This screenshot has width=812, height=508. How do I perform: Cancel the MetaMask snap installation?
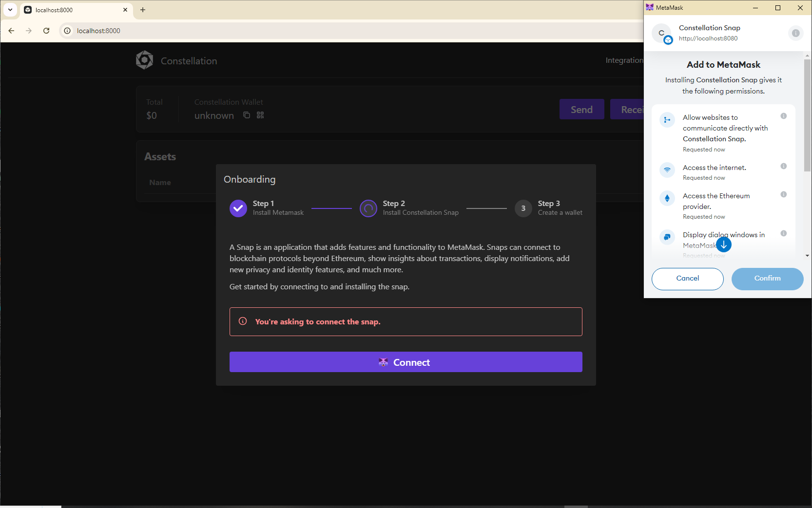(x=688, y=279)
